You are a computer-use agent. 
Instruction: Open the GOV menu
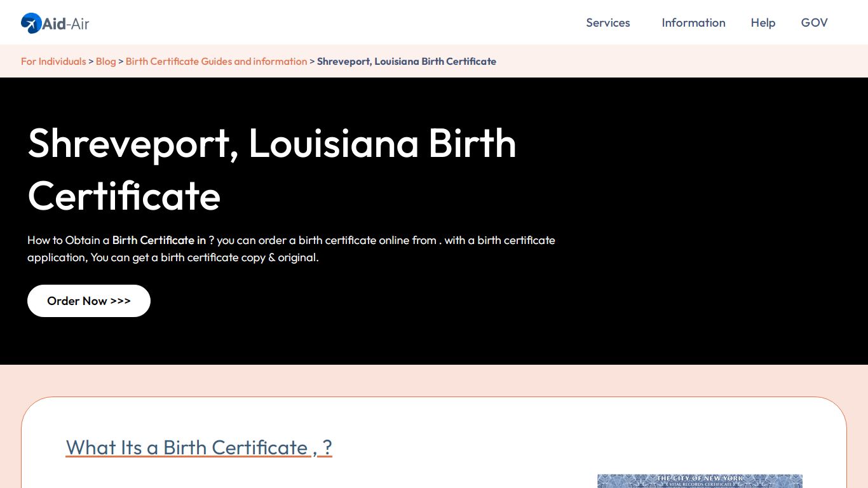coord(814,23)
